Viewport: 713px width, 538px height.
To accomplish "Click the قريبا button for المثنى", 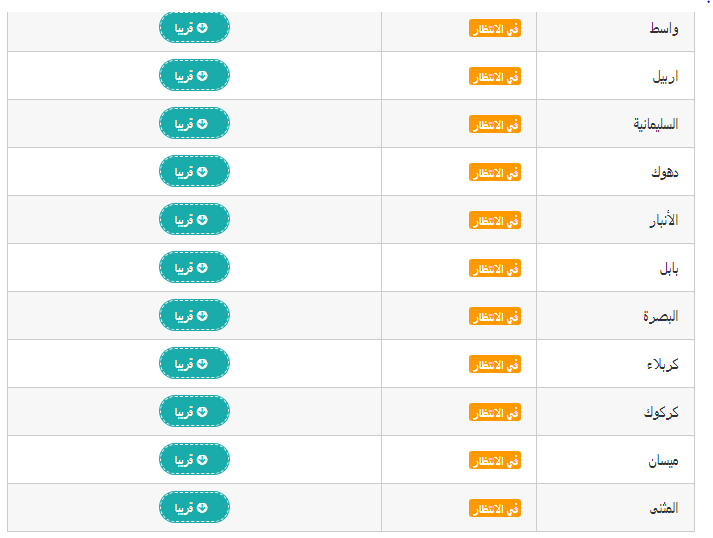I will pyautogui.click(x=194, y=508).
